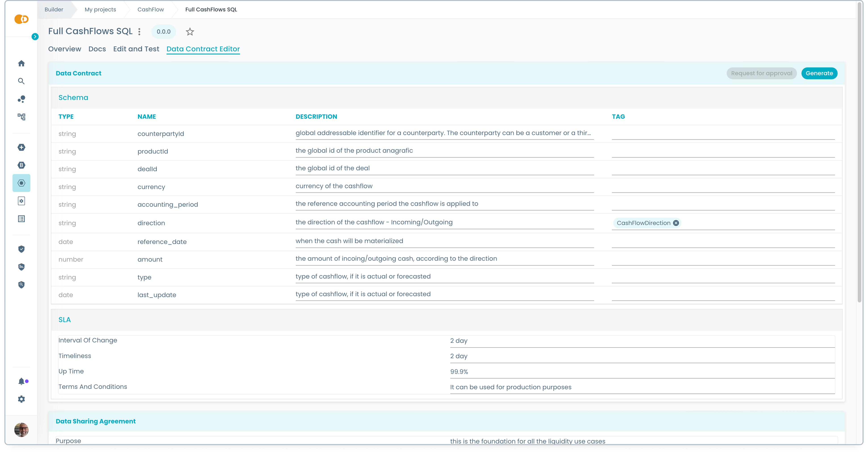Click the vertical page scrollbar

pos(859,152)
